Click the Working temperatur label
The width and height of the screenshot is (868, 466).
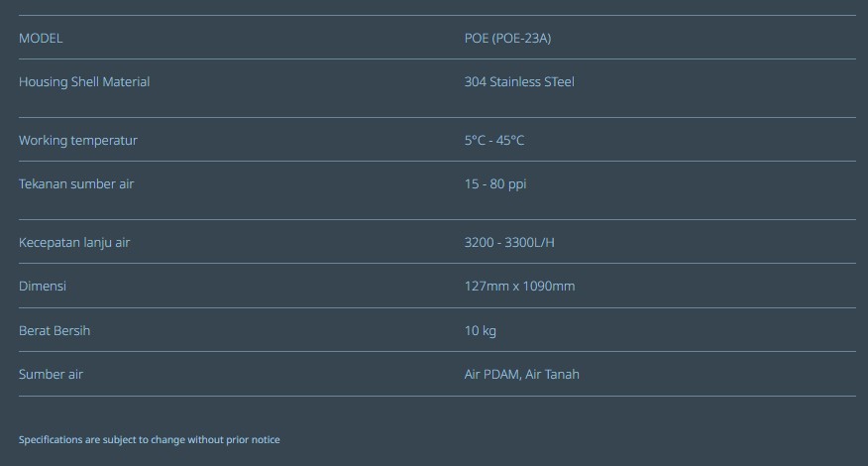78,140
